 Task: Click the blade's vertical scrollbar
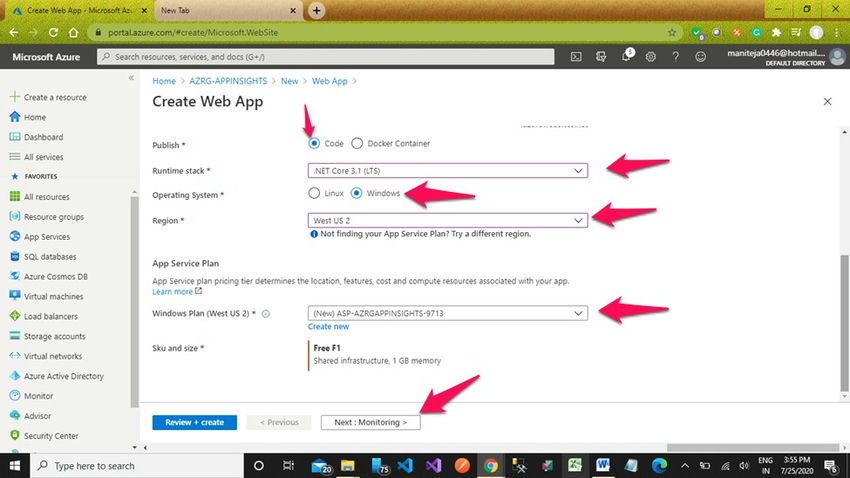(x=844, y=322)
